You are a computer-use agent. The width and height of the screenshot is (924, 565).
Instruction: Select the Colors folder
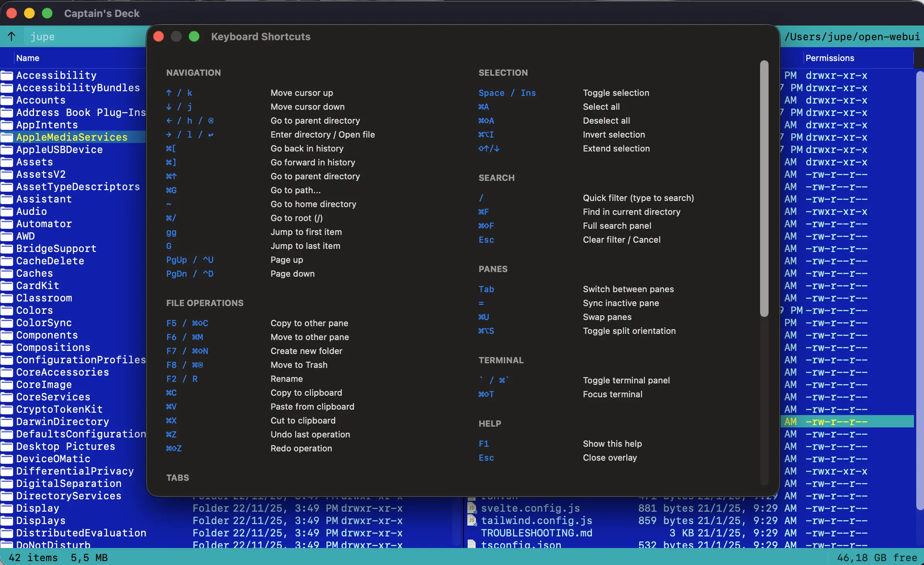pyautogui.click(x=35, y=310)
